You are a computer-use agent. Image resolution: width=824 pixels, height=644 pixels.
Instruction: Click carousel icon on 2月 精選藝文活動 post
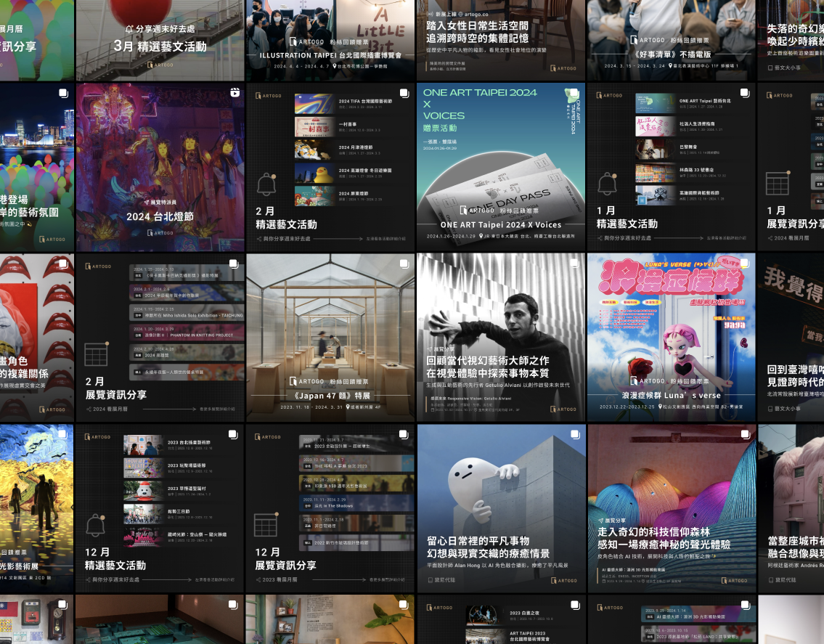pos(404,93)
